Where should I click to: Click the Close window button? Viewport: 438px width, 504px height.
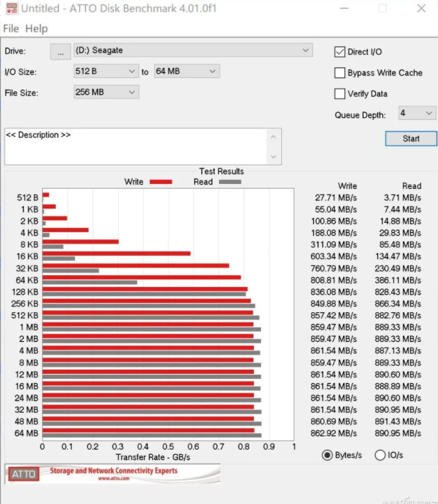click(x=421, y=8)
